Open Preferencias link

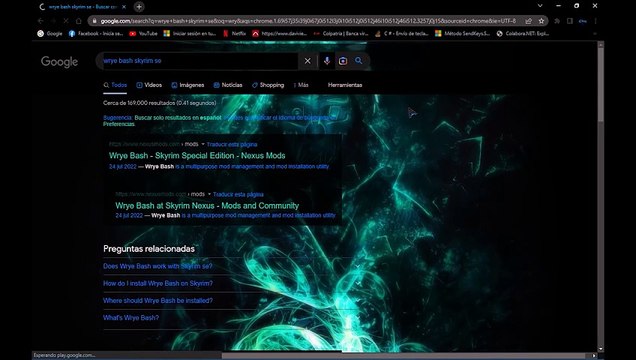pos(118,124)
